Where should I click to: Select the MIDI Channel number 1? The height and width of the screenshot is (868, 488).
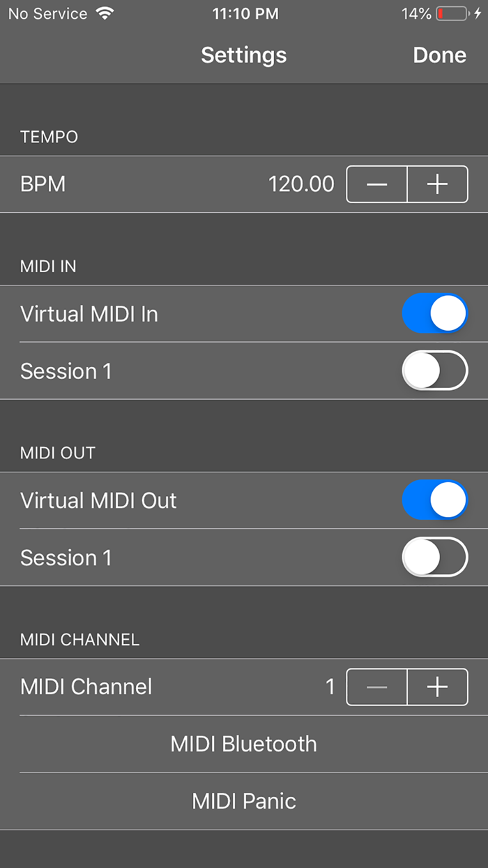click(x=330, y=687)
